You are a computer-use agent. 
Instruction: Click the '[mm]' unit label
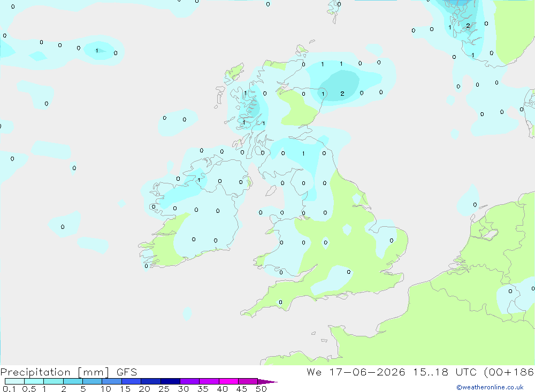click(94, 372)
